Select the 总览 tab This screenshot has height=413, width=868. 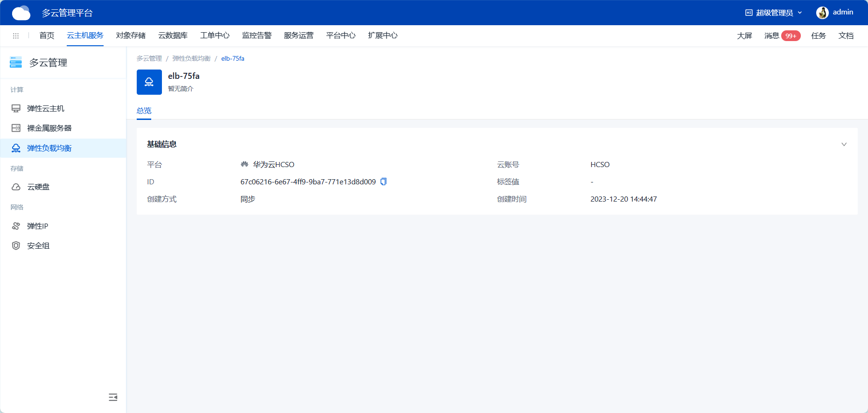144,111
